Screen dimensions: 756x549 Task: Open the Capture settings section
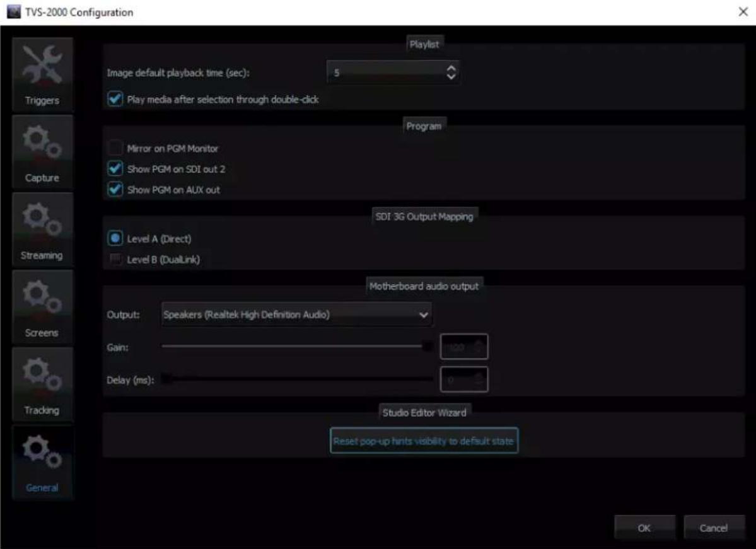(x=42, y=153)
